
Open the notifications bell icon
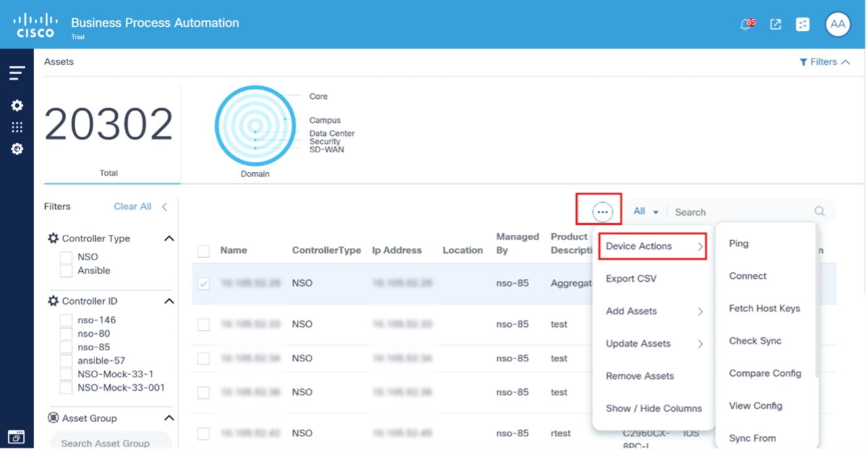(x=746, y=25)
